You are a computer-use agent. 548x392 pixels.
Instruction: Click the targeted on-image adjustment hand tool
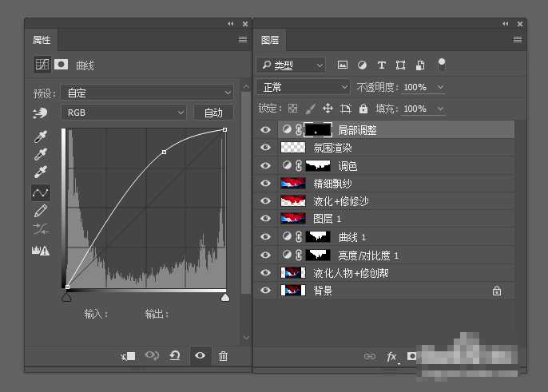pos(40,113)
